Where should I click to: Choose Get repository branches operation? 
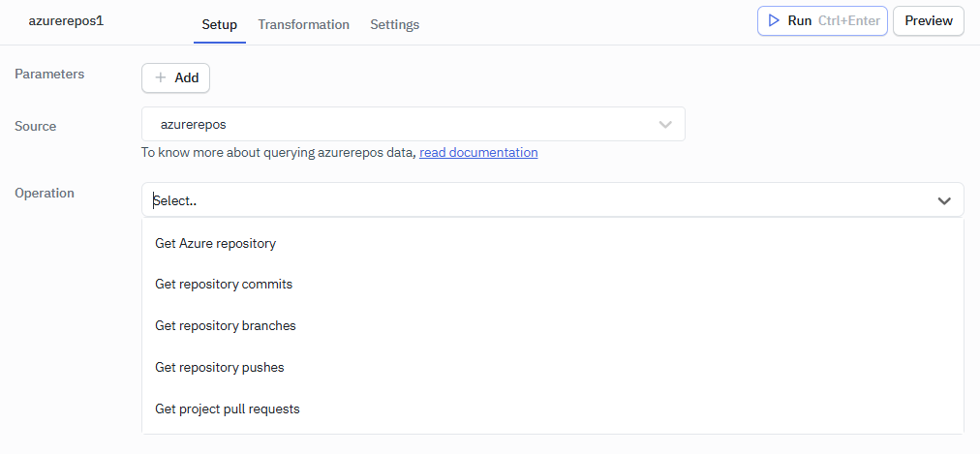pos(553,326)
